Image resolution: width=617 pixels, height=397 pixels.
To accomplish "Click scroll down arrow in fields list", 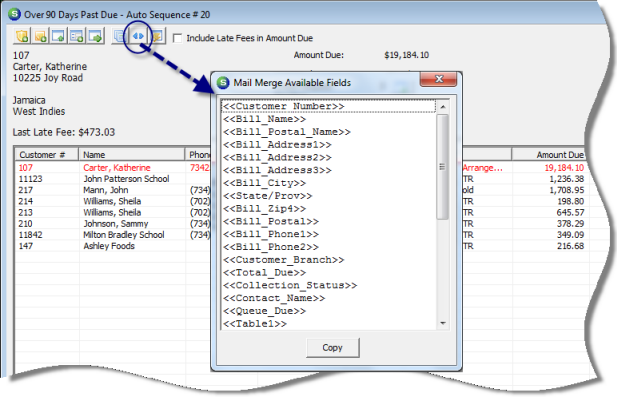I will pyautogui.click(x=443, y=323).
